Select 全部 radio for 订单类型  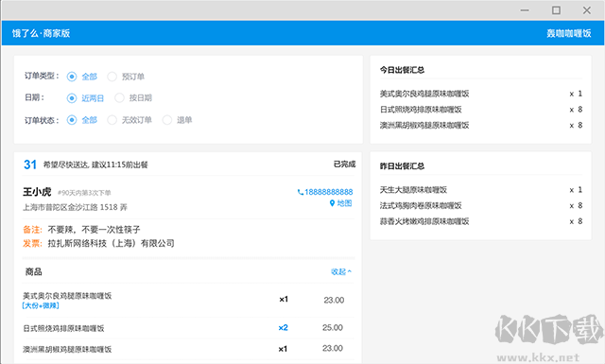(72, 77)
